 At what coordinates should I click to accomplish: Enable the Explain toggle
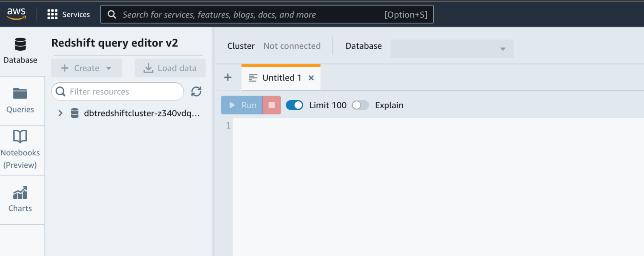pos(360,105)
